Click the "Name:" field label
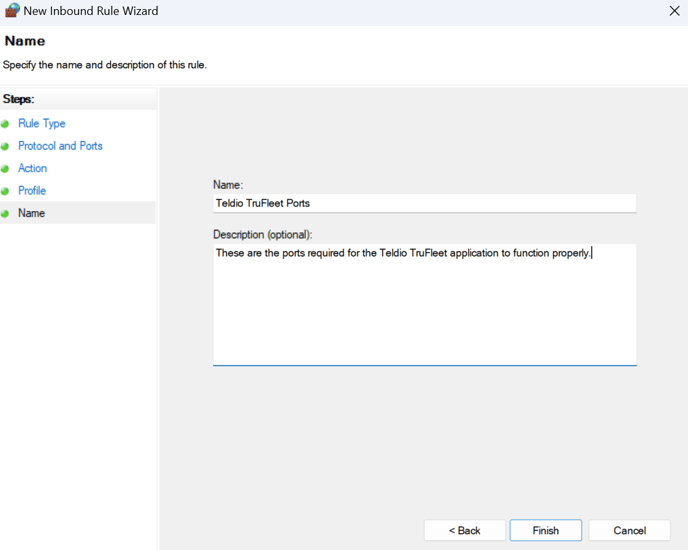Viewport: 688px width, 550px height. pos(228,185)
